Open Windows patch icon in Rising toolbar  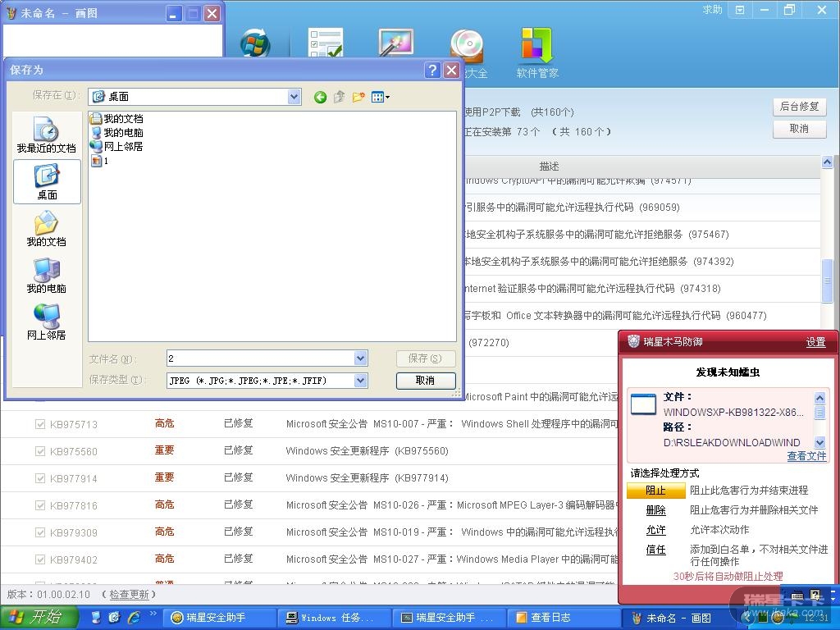click(x=255, y=44)
